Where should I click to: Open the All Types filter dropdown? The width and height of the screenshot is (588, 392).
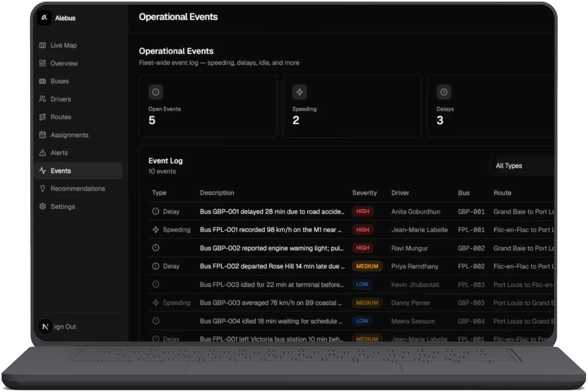tap(522, 166)
